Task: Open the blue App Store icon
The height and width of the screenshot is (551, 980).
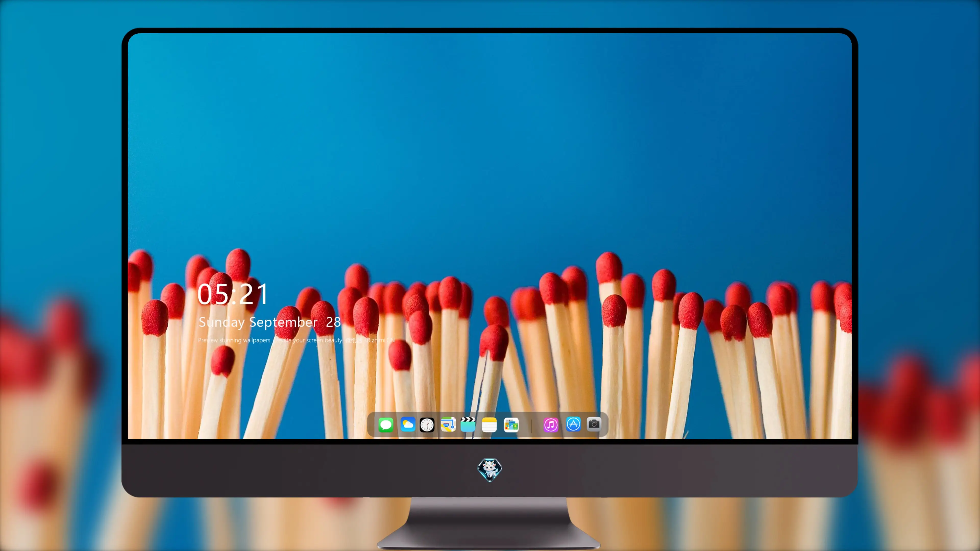Action: [573, 424]
